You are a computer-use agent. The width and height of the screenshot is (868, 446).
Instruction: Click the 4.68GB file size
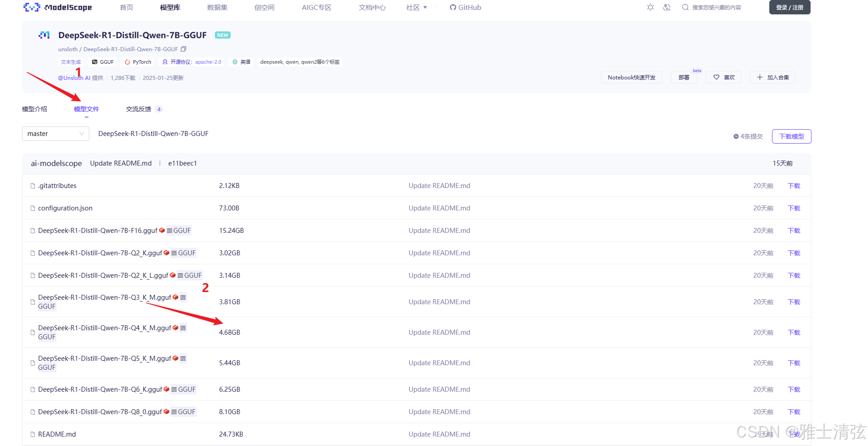[x=230, y=332]
